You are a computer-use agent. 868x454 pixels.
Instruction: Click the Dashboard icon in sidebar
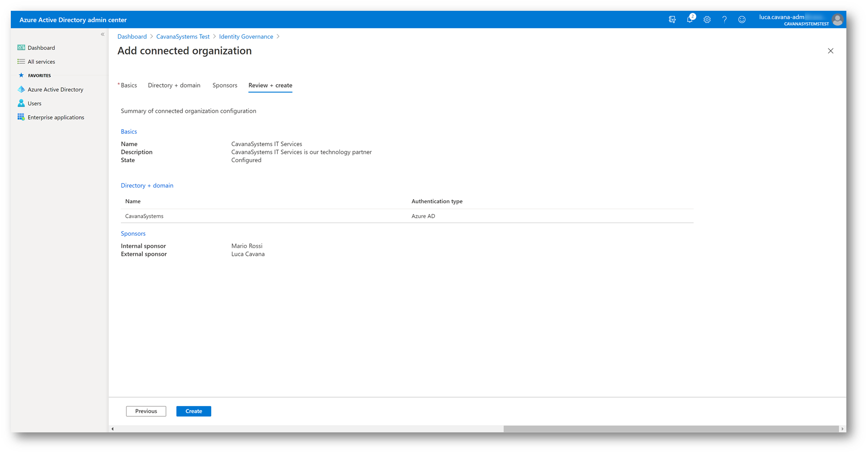click(x=21, y=47)
